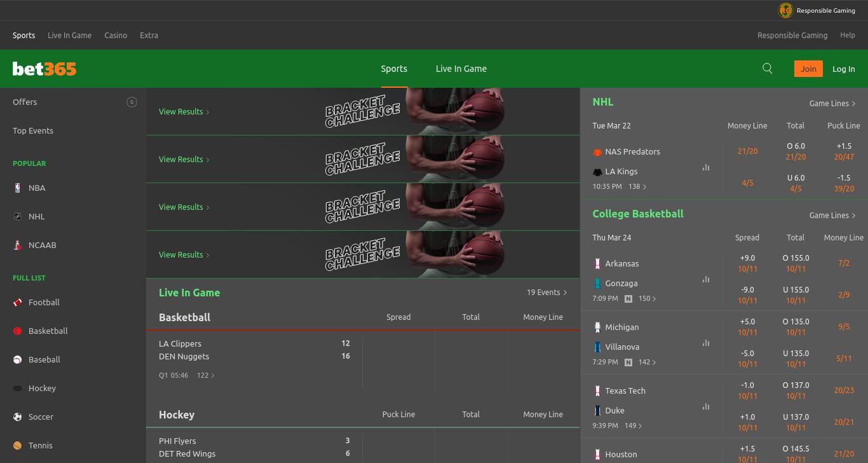Select the Sports tab in green header
This screenshot has width=868, height=463.
(394, 69)
